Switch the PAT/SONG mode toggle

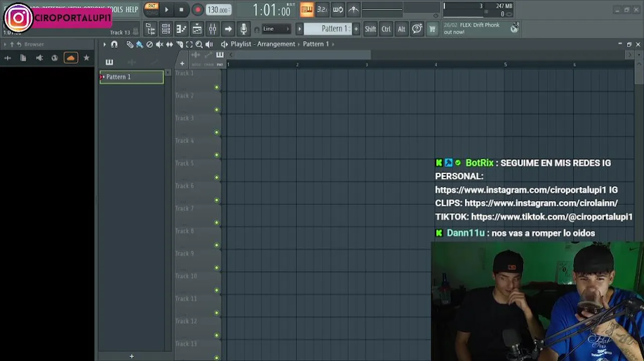tap(151, 9)
